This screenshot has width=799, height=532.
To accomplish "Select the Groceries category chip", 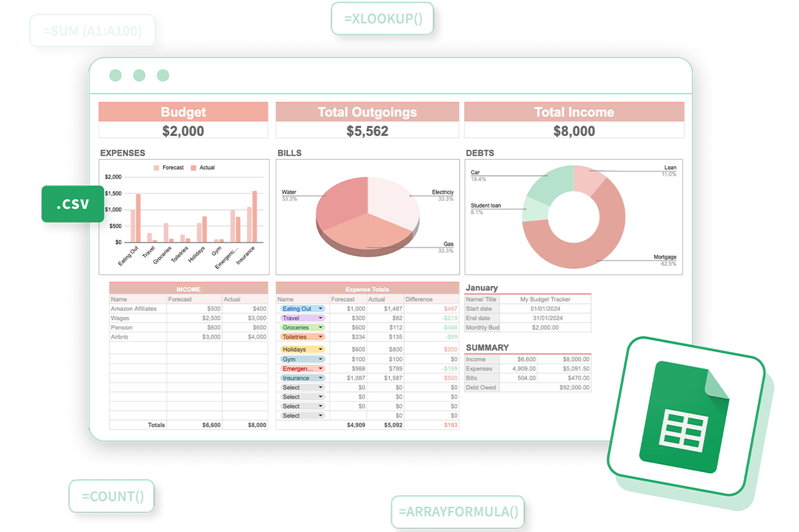I will (302, 327).
